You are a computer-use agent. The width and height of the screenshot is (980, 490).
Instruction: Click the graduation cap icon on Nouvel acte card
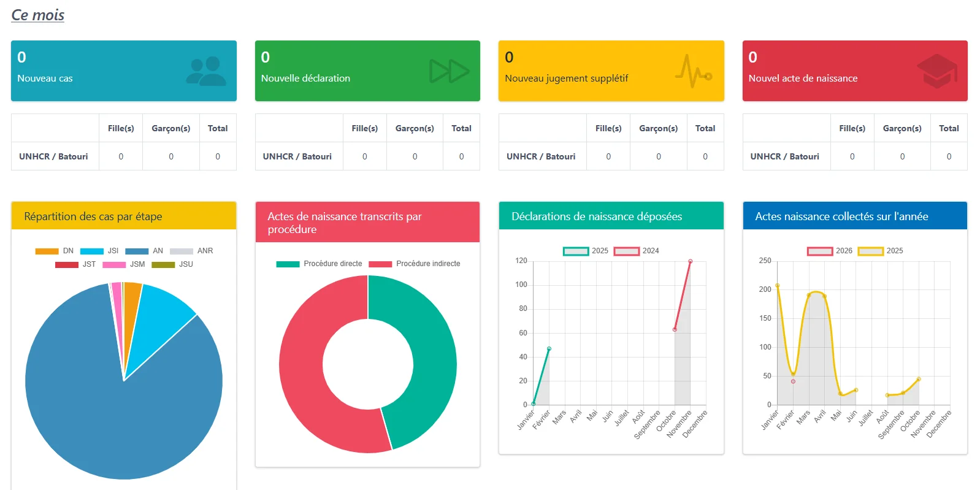(937, 71)
